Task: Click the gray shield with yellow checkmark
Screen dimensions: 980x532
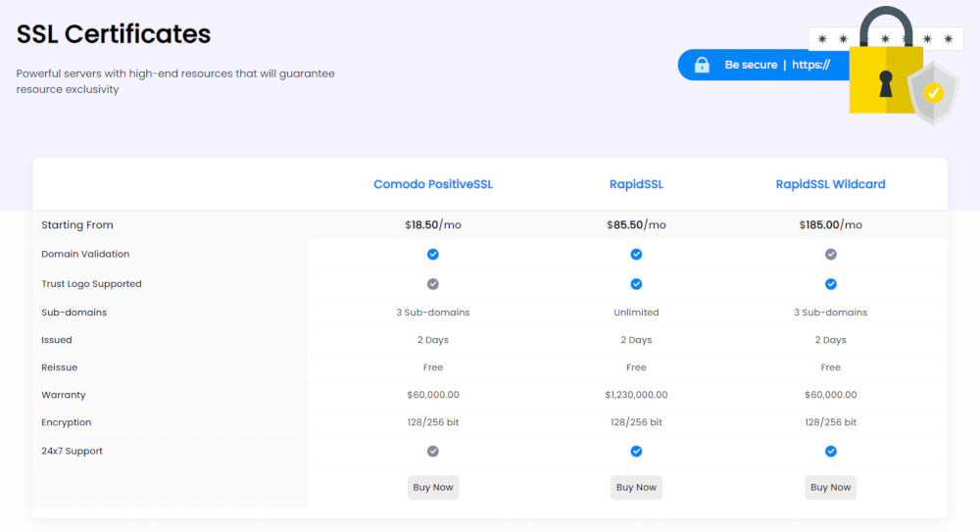Action: coord(933,94)
